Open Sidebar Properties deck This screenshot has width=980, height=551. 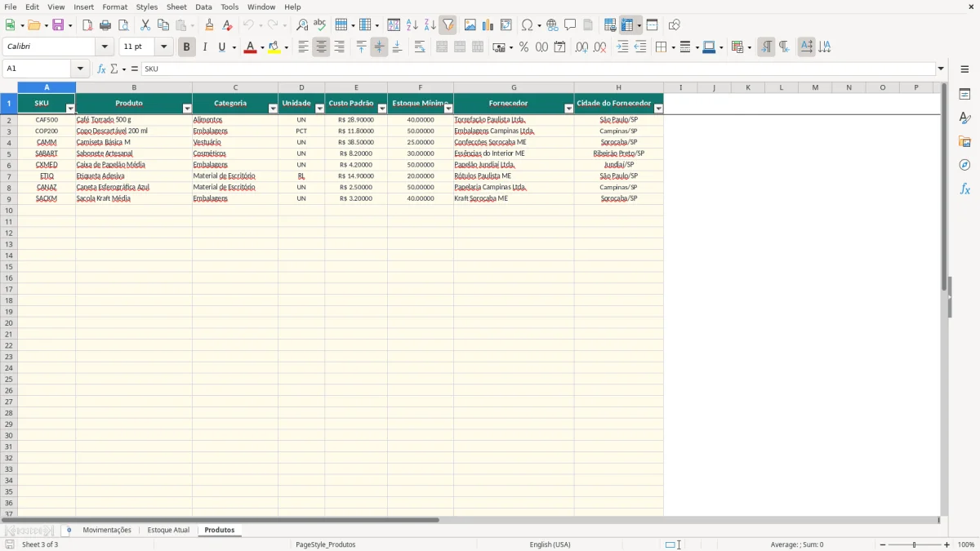(964, 94)
